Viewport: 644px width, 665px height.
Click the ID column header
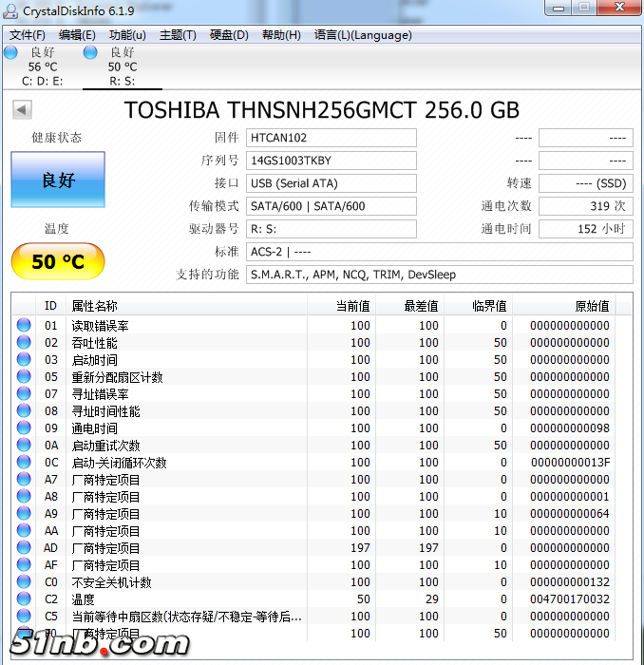click(x=50, y=306)
